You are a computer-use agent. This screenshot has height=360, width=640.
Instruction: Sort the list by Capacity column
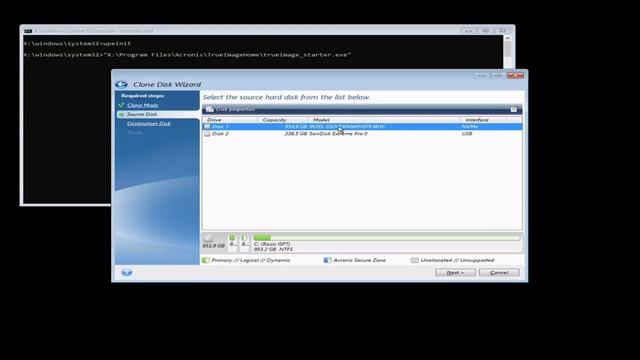(283, 120)
